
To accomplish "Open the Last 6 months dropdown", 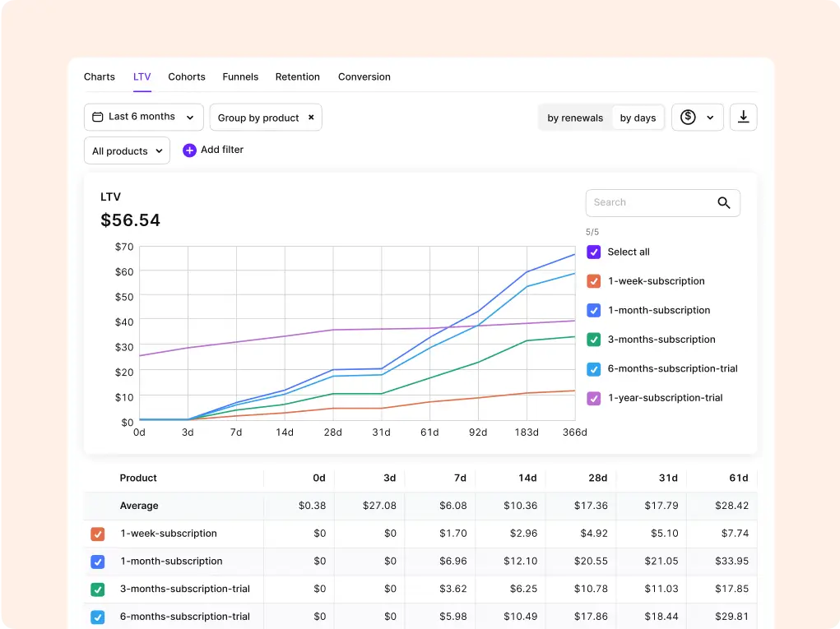I will (144, 118).
